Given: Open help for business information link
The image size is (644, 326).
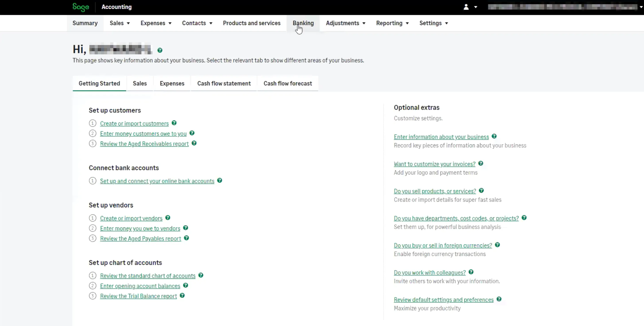Looking at the screenshot, I should coord(494,136).
